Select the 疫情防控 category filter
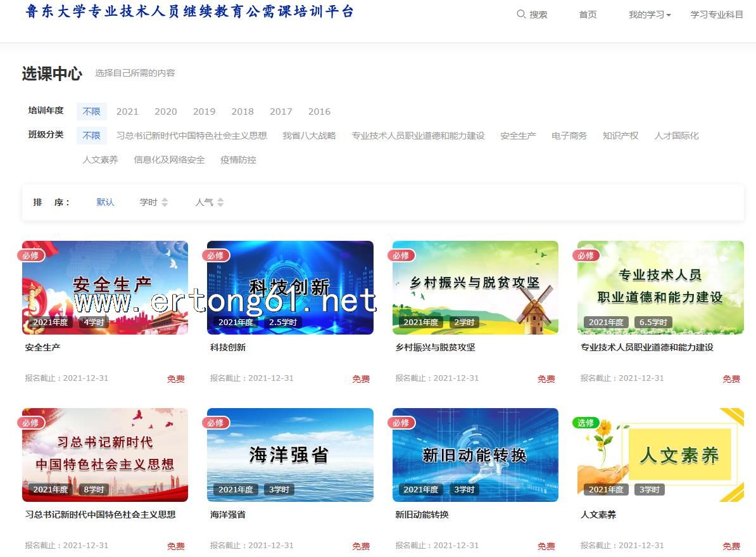 [x=238, y=160]
